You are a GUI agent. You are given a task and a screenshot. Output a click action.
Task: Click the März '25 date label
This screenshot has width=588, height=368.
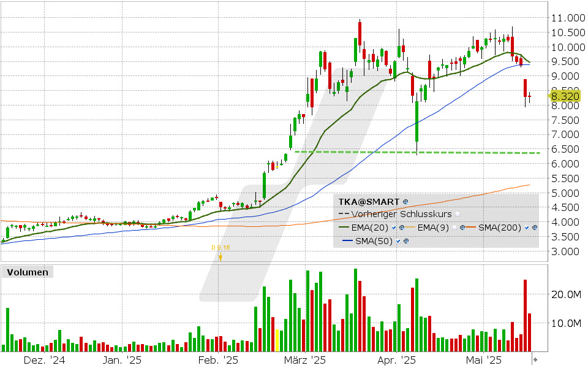(305, 361)
